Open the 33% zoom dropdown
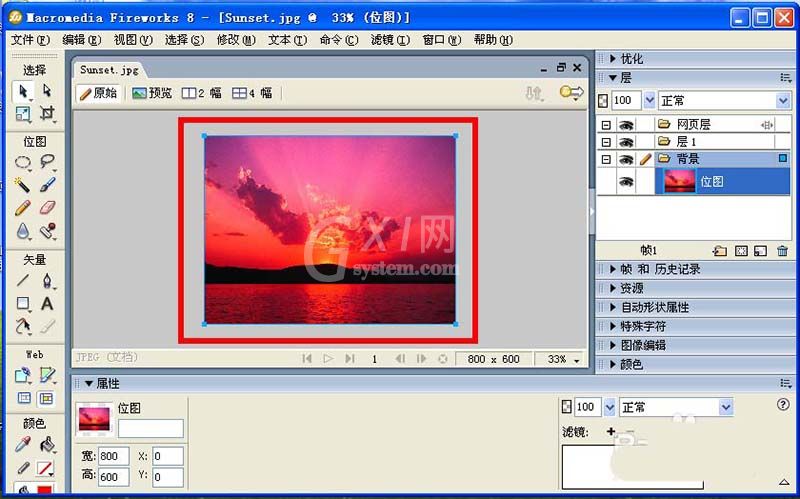Screen dimensions: 800x499 (577, 360)
